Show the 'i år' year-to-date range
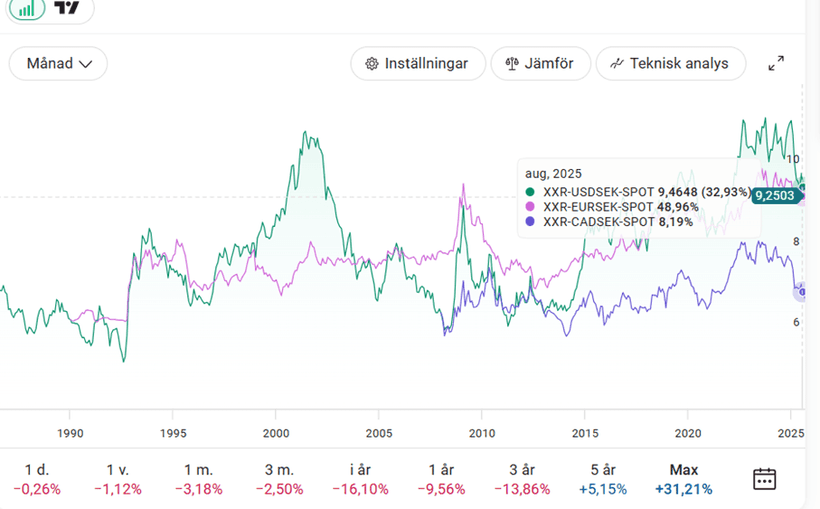This screenshot has height=509, width=820. 360,479
